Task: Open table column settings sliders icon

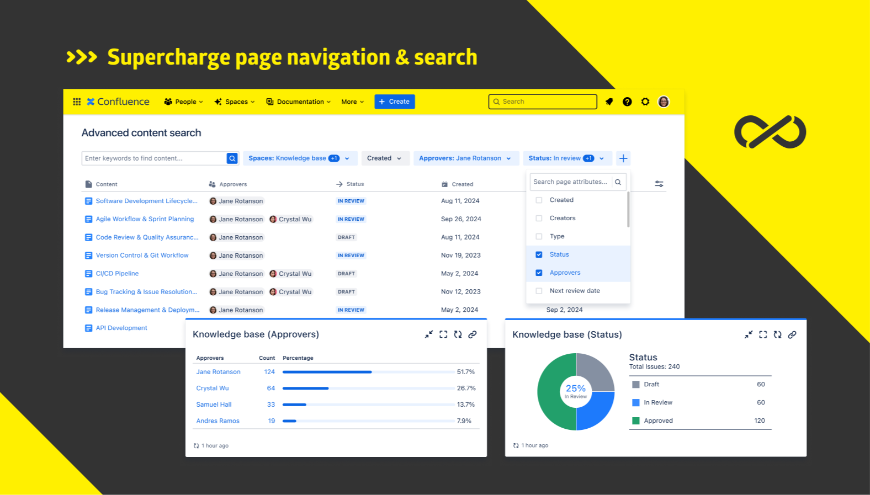Action: tap(659, 184)
